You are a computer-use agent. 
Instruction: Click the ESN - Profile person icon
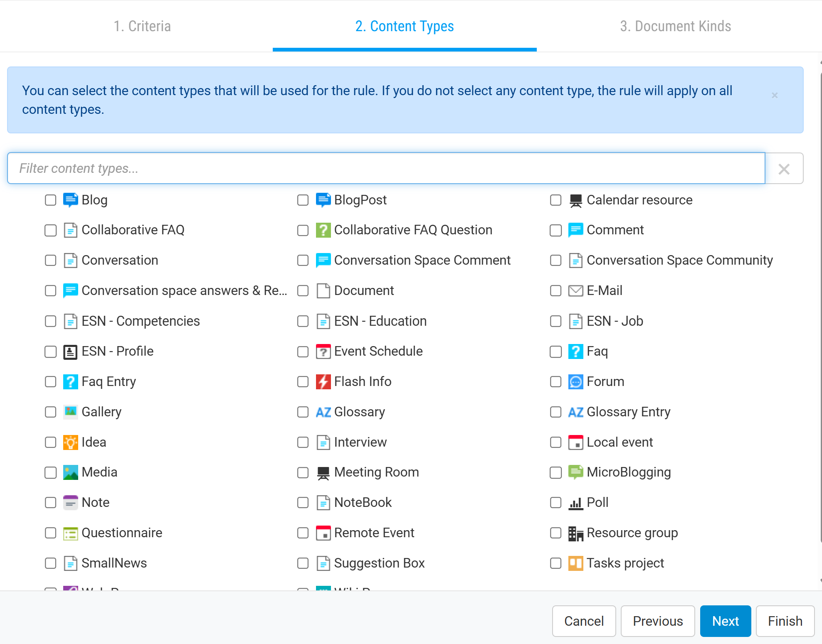tap(70, 352)
